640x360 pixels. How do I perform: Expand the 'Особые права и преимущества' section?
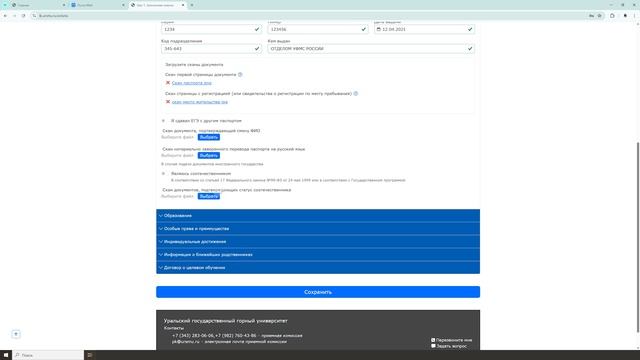(x=318, y=229)
